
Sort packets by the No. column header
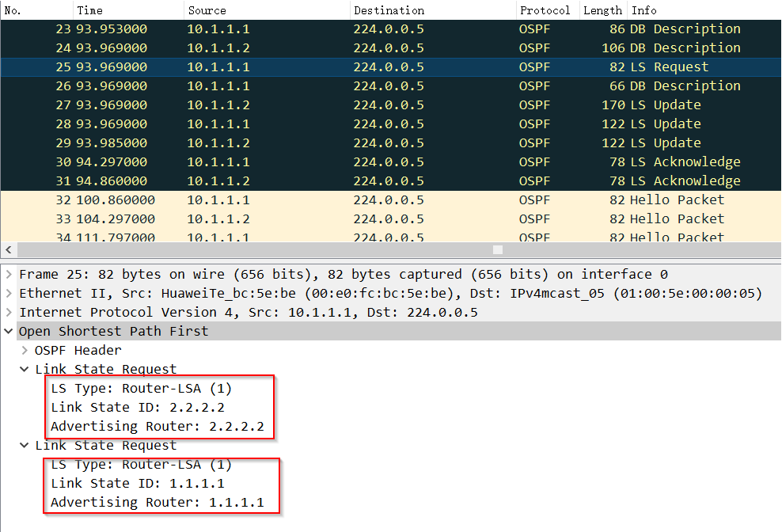37,10
